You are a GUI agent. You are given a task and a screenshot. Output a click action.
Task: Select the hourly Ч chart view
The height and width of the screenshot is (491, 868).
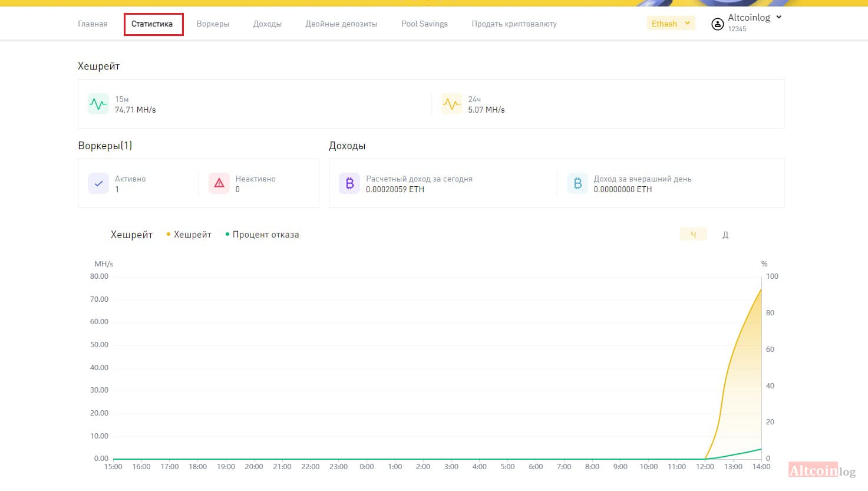pyautogui.click(x=693, y=235)
